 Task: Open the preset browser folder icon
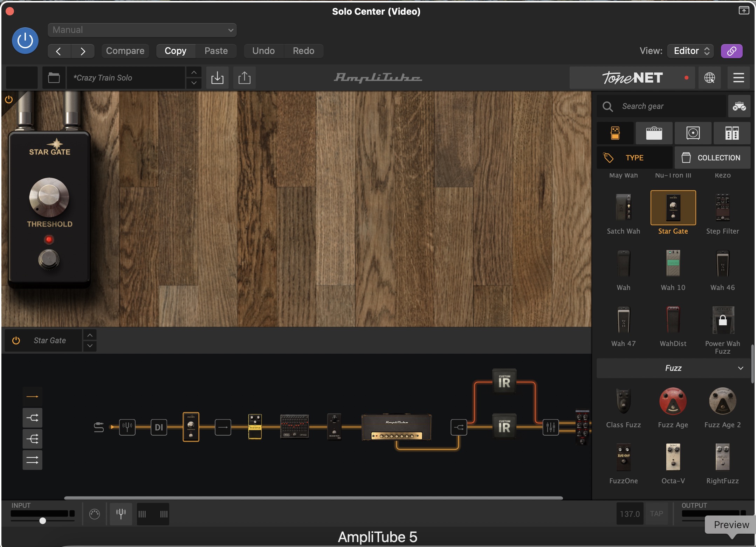point(54,78)
